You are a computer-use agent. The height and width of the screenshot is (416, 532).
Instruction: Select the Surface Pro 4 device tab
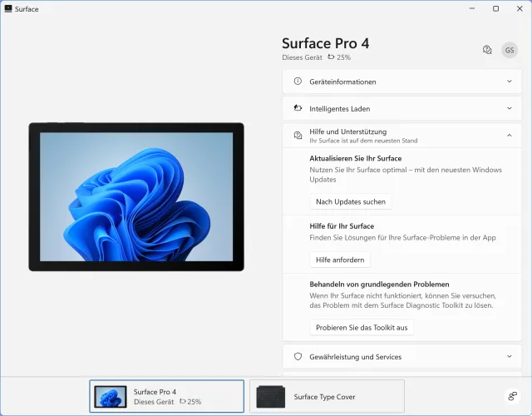pyautogui.click(x=167, y=396)
